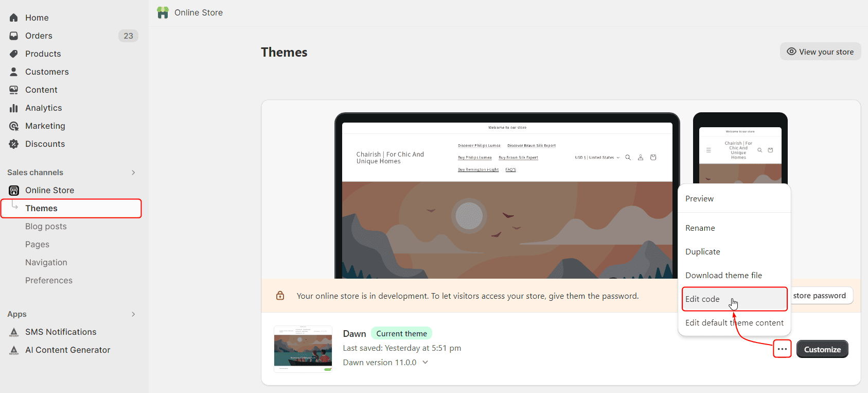Open the SMS Notifications app
Image resolution: width=868 pixels, height=393 pixels.
(x=61, y=332)
